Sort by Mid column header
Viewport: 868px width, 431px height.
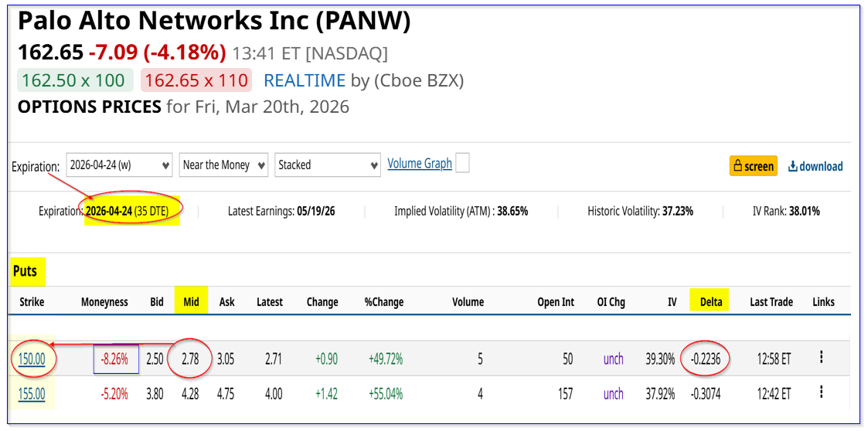tap(191, 302)
